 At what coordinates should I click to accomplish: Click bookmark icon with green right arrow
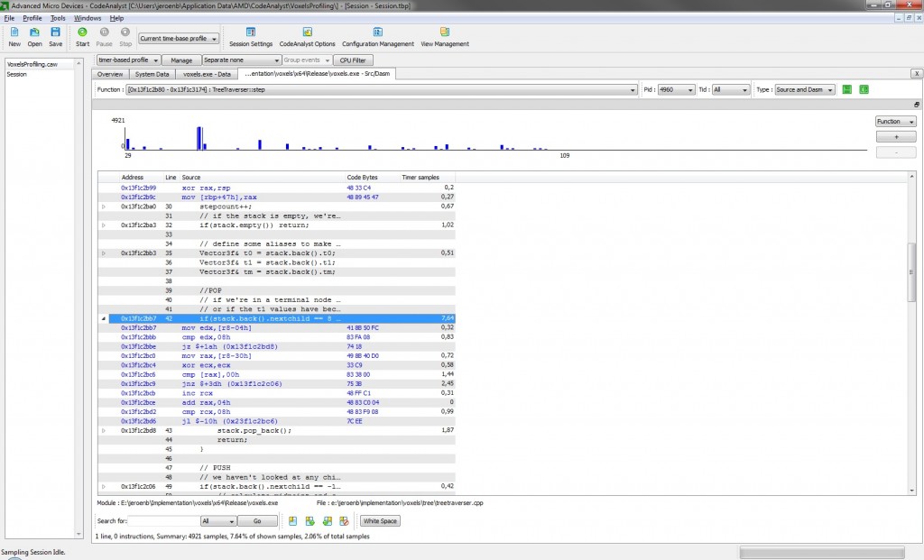[x=310, y=521]
